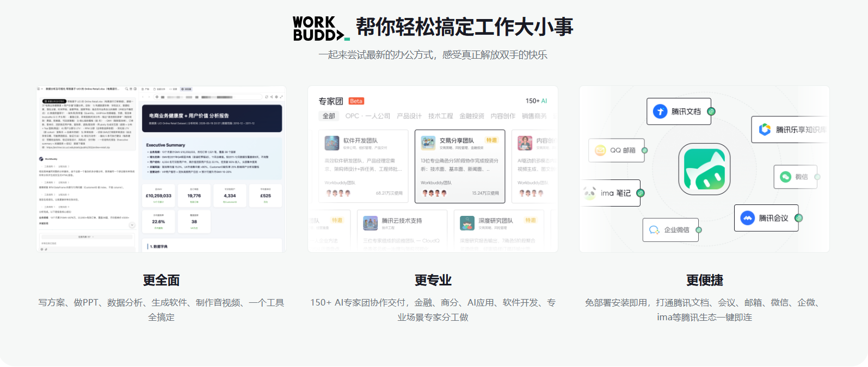Click description starting 150+ AI专家团协作交付

click(433, 310)
